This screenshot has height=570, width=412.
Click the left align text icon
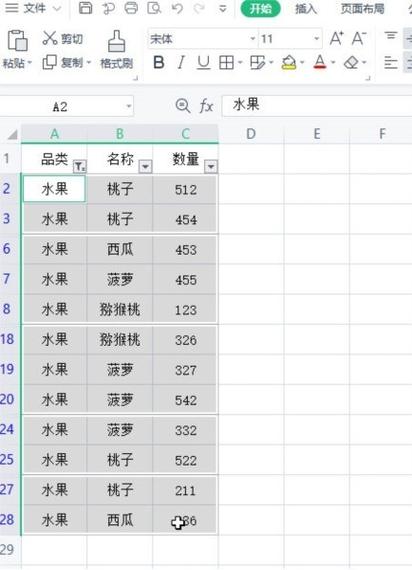[391, 63]
